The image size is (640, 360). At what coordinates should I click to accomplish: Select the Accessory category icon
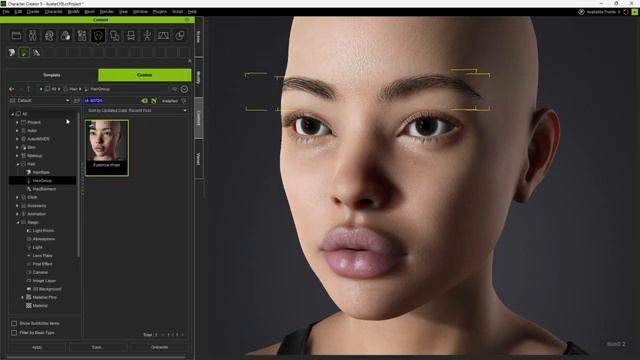click(x=131, y=36)
